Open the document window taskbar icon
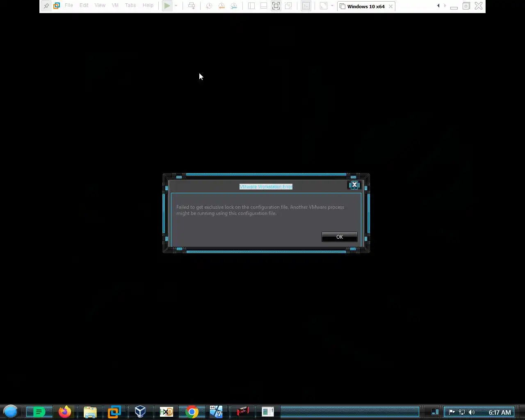The image size is (525, 420). [x=268, y=411]
